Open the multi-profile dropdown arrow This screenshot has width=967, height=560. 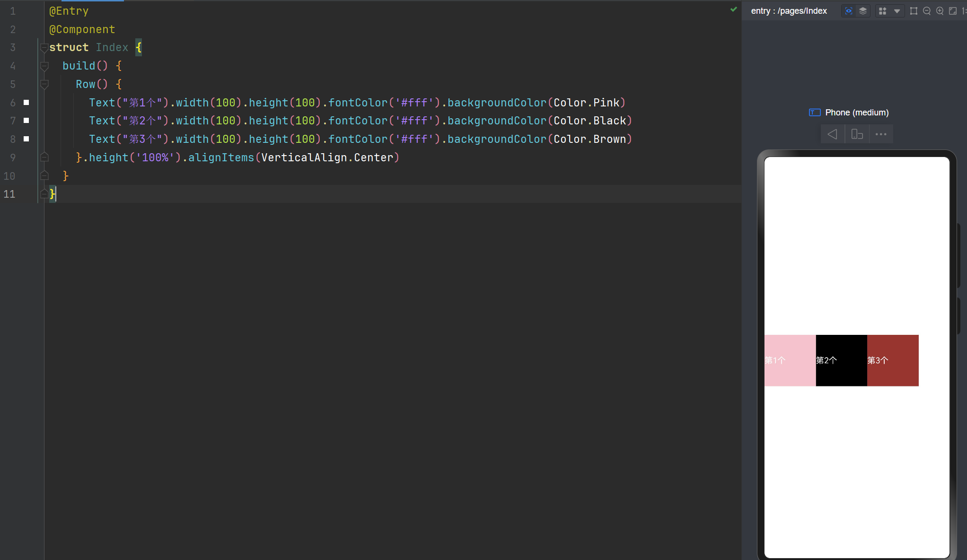coord(897,11)
